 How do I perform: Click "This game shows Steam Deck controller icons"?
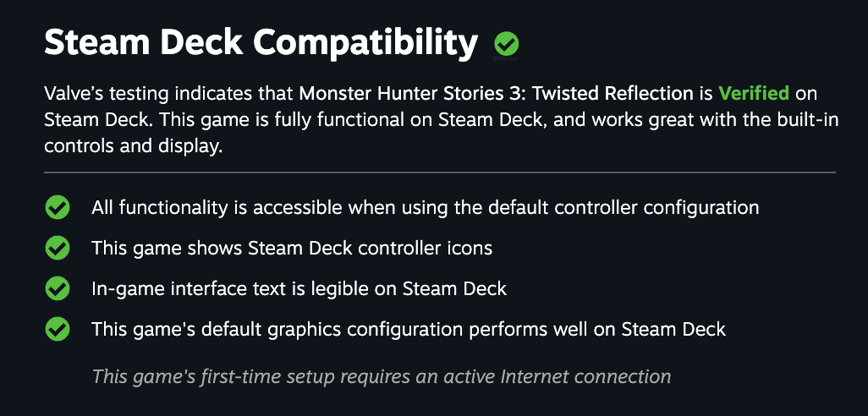click(x=292, y=248)
